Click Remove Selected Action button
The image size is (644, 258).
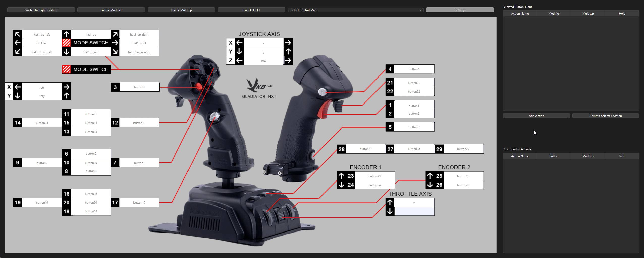605,116
